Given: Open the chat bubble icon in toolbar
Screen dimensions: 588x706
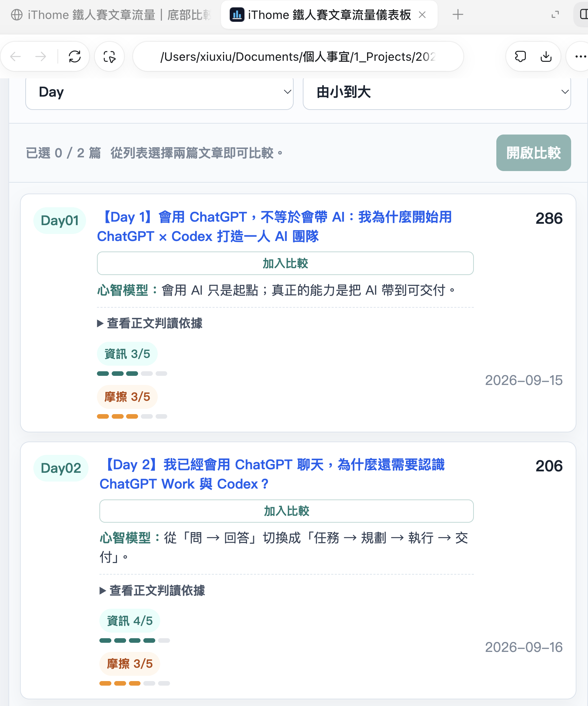Looking at the screenshot, I should click(520, 56).
